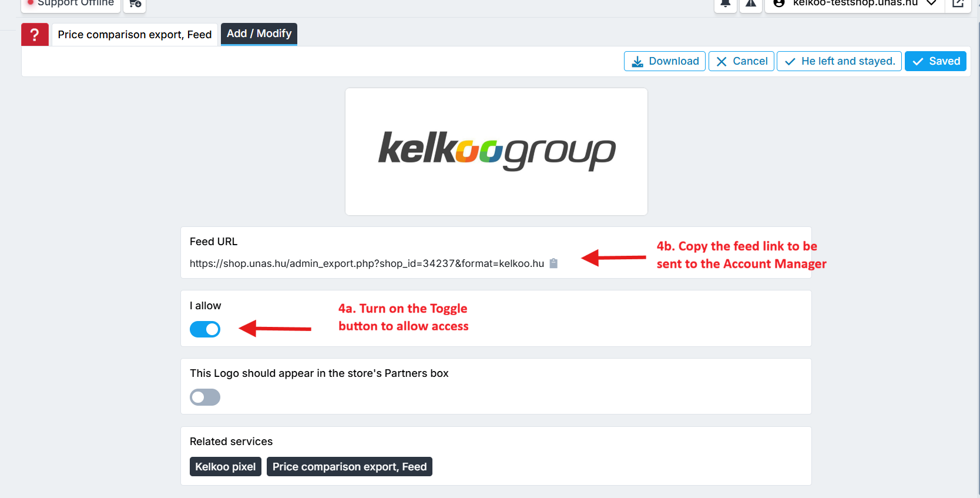Viewport: 980px width, 498px height.
Task: Click the He left and stayed button
Action: (x=839, y=61)
